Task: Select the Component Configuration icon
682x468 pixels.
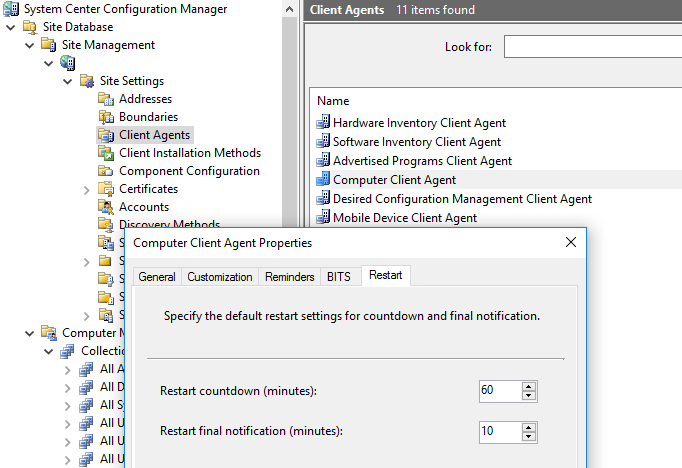Action: click(106, 171)
